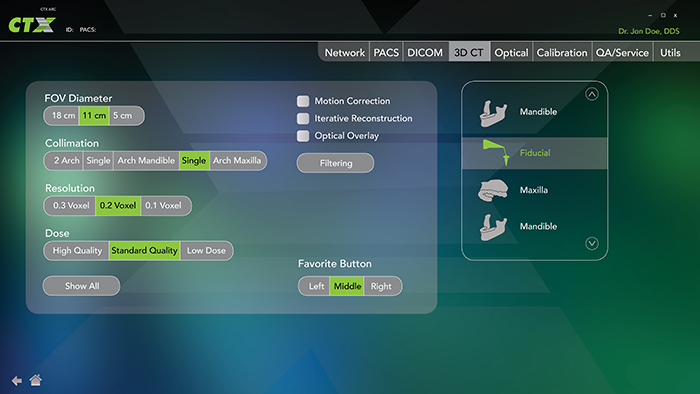Screen dimensions: 700x394
Task: Select Low Dose option
Action: pyautogui.click(x=207, y=251)
